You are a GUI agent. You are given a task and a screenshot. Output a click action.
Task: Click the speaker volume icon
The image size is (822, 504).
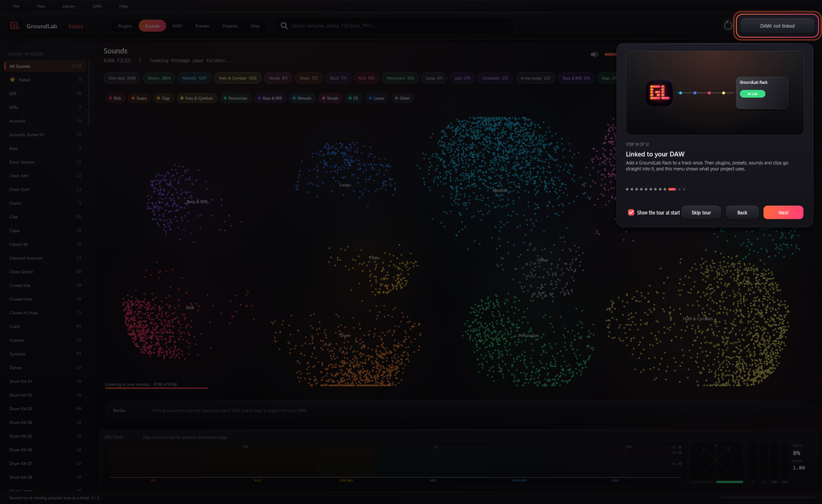[x=594, y=54]
